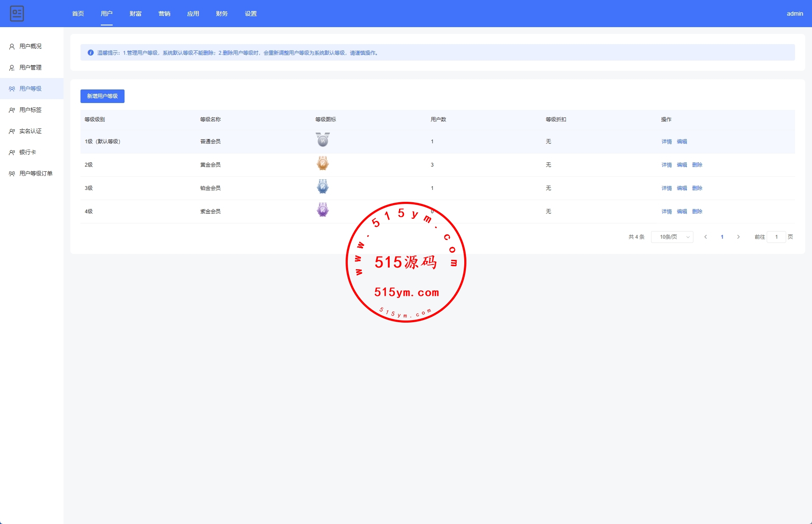
Task: Open 用户管理 in the sidebar
Action: (30, 67)
